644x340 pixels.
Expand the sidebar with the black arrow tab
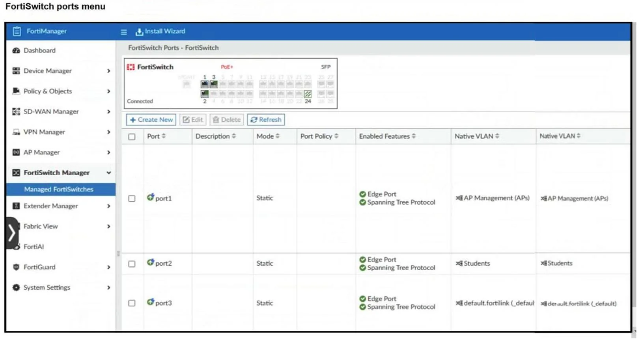tap(12, 233)
